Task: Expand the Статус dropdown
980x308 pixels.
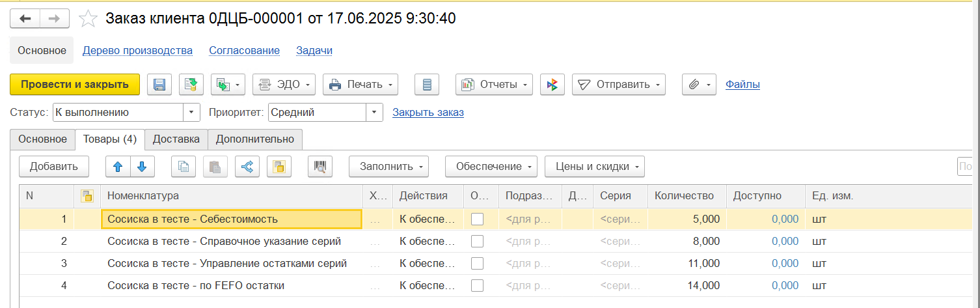Action: click(191, 113)
